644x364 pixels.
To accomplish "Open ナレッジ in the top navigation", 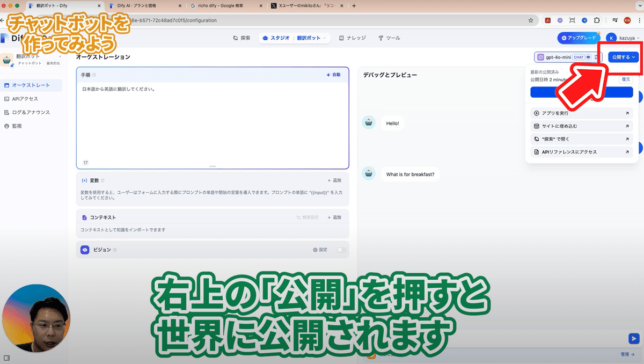I will pyautogui.click(x=353, y=38).
